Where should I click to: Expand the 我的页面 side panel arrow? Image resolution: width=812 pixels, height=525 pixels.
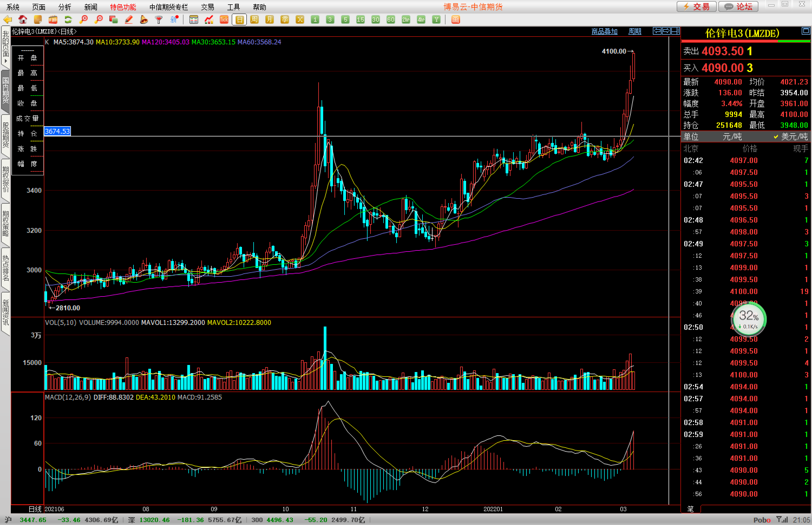(x=6, y=61)
